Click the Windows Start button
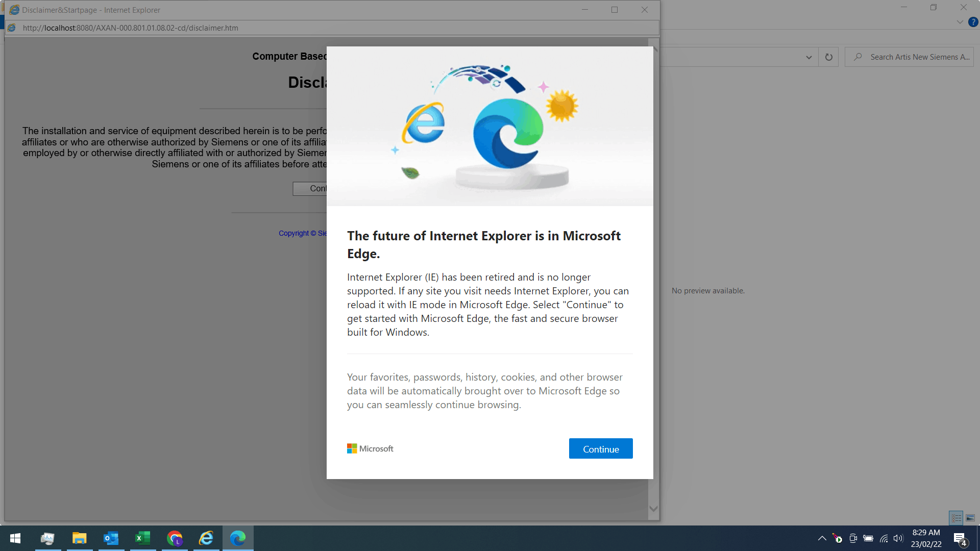Viewport: 980px width, 551px height. tap(15, 538)
